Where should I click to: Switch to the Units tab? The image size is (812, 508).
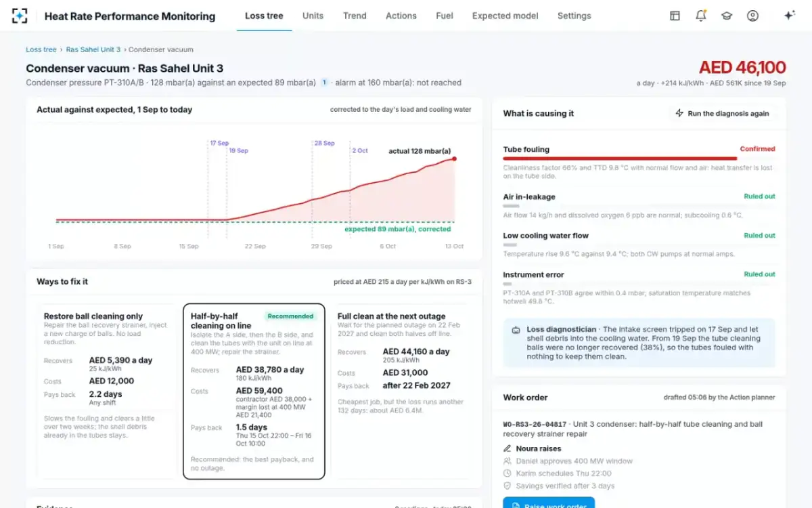coord(313,16)
